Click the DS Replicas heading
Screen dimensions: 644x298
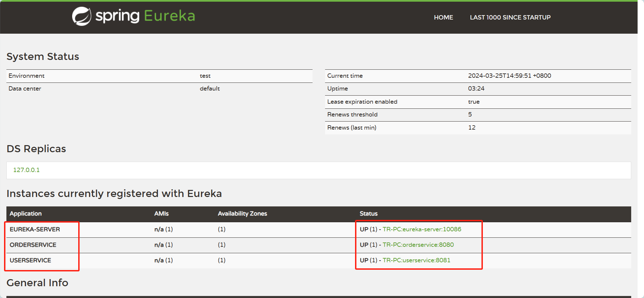pos(36,148)
